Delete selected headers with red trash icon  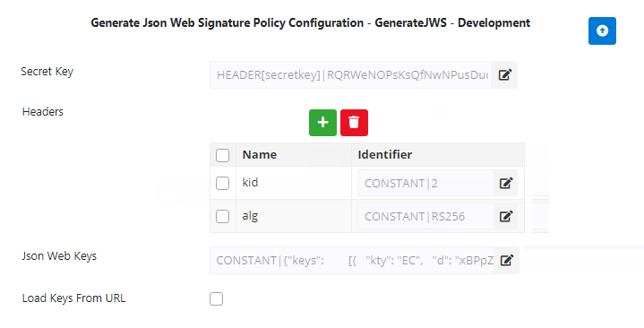click(x=354, y=123)
